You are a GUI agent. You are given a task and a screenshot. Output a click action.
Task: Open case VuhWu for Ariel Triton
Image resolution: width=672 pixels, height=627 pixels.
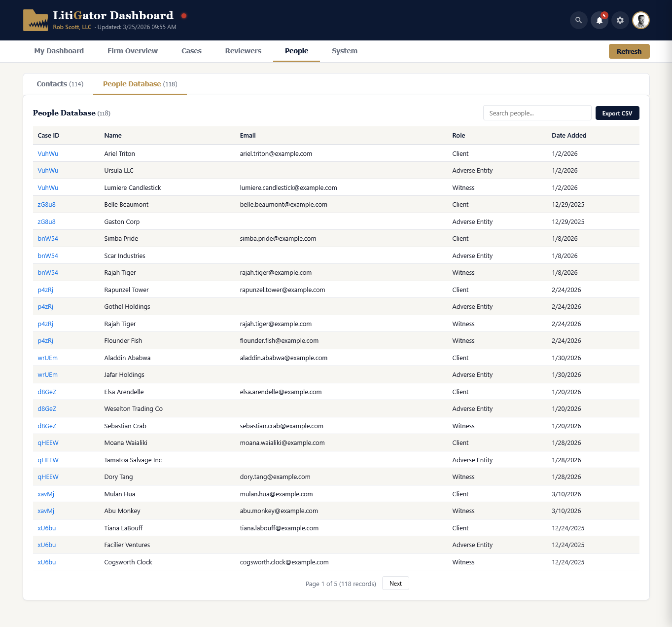(x=47, y=153)
